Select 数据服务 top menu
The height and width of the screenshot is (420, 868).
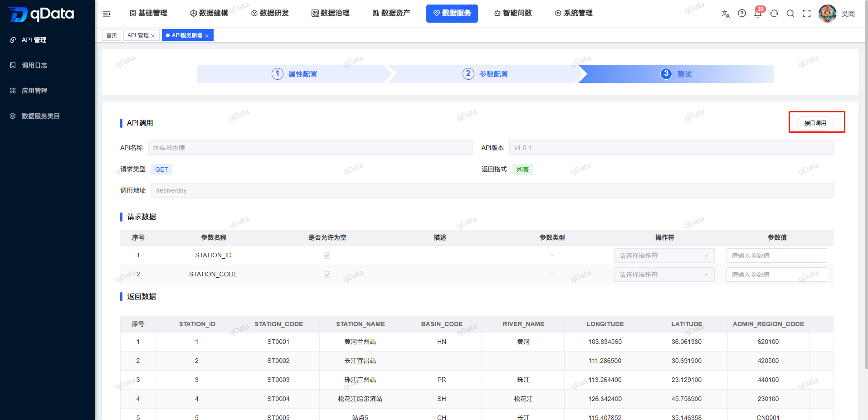click(x=452, y=13)
